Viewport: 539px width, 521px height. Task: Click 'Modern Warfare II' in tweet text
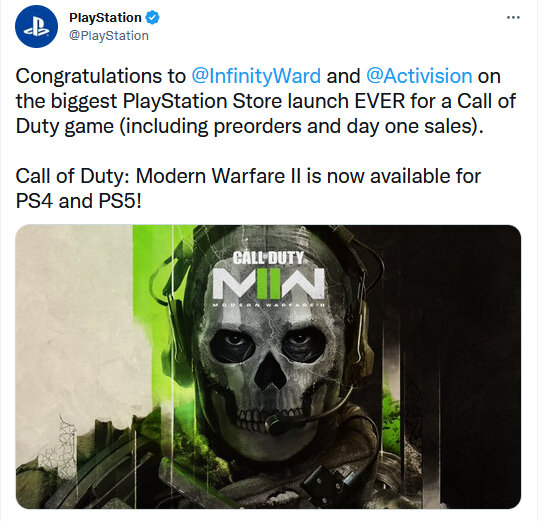click(218, 176)
